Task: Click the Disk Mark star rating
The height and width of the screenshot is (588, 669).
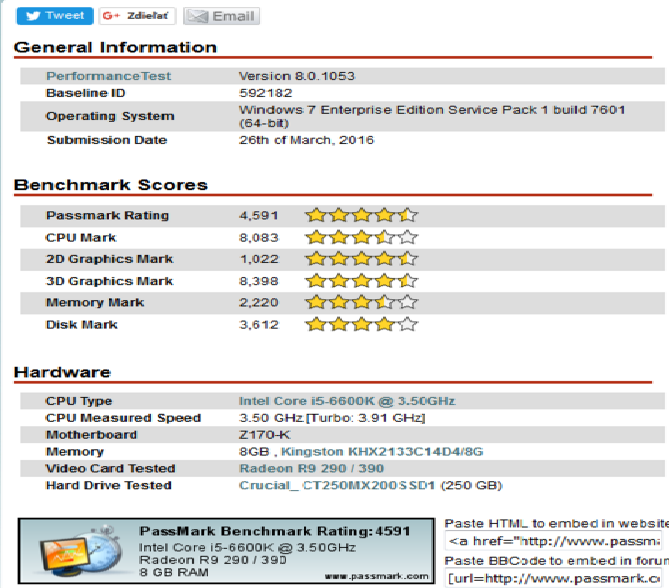Action: tap(361, 324)
